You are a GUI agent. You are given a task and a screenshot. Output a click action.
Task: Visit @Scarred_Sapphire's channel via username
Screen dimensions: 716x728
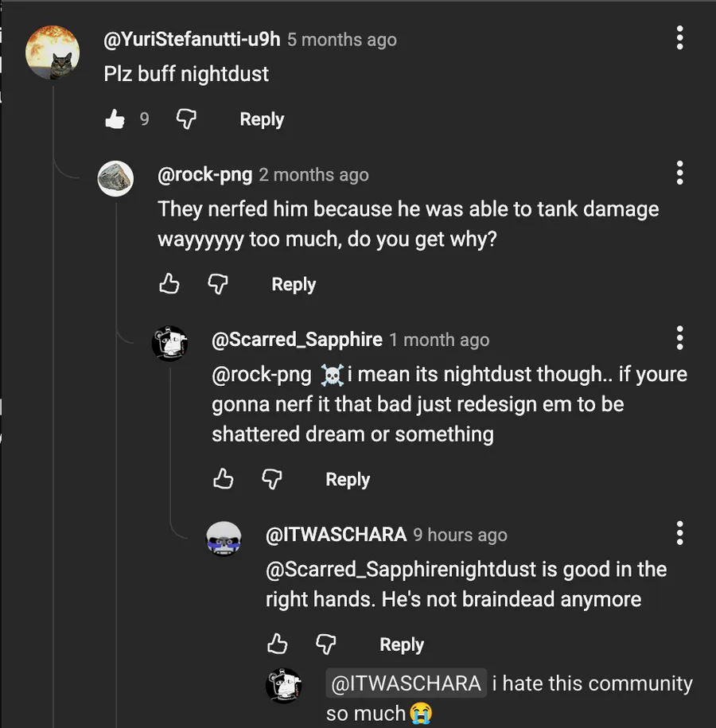tap(297, 340)
